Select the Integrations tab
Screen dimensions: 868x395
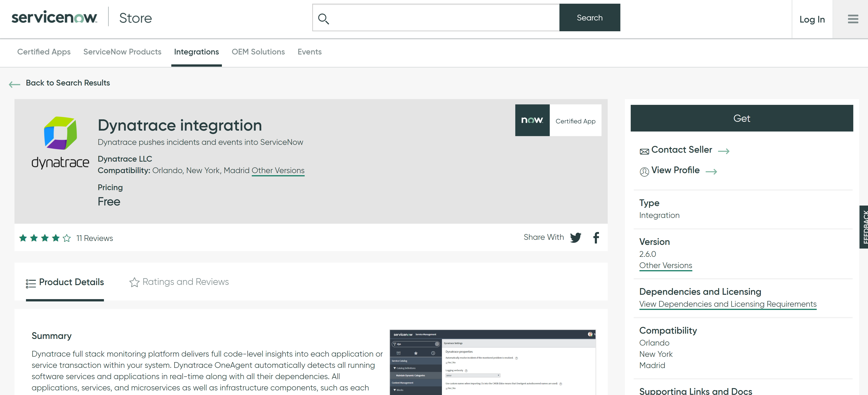(x=196, y=52)
